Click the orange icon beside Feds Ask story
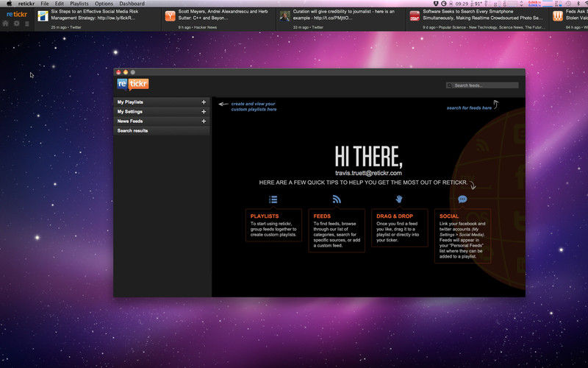The image size is (588, 368). 558,16
